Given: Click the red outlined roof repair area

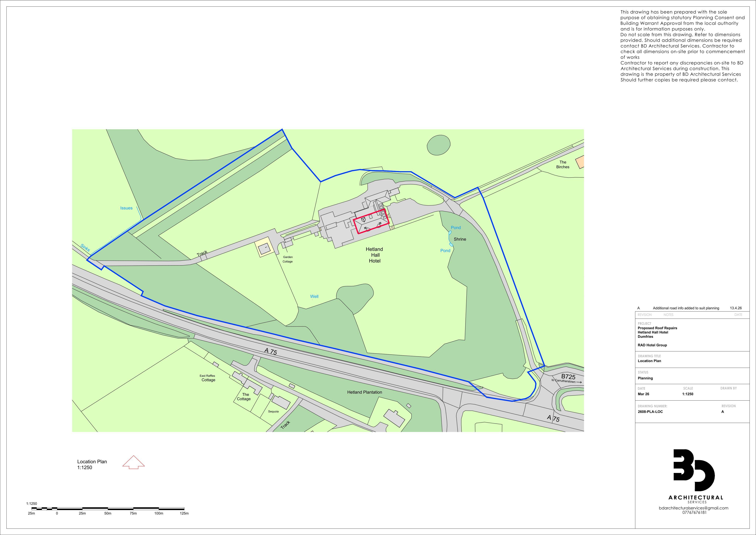Looking at the screenshot, I should click(x=371, y=221).
